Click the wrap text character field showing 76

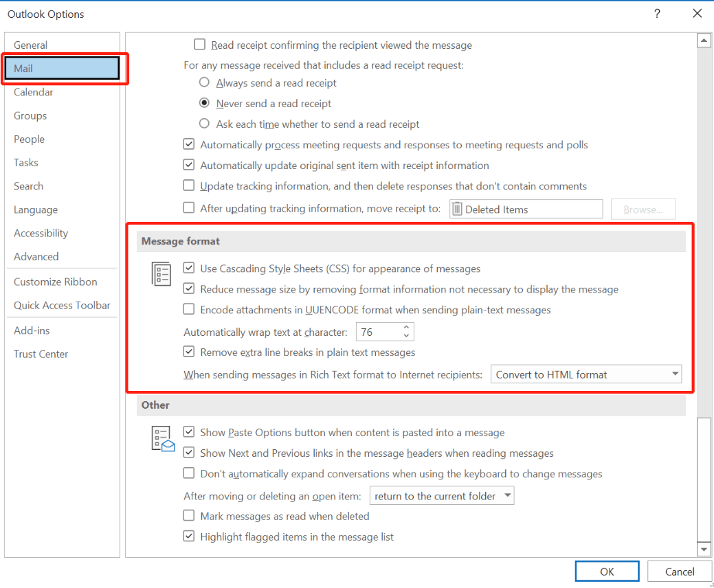click(379, 332)
